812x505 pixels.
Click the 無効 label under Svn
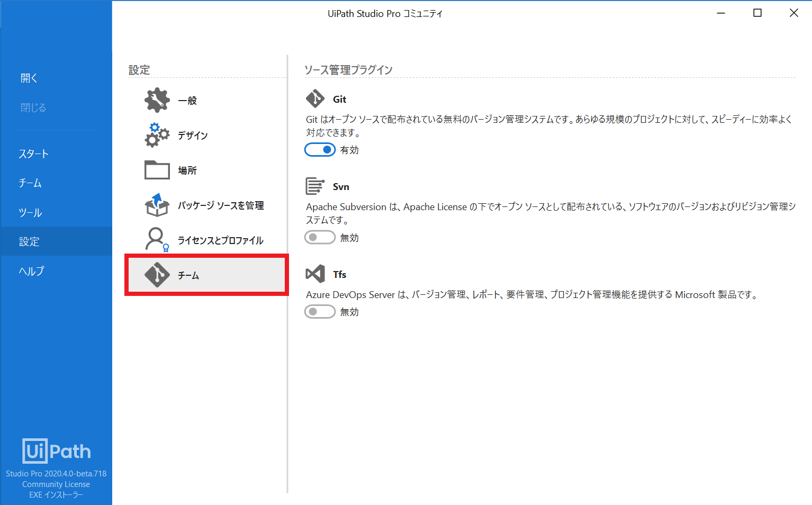[x=349, y=238]
